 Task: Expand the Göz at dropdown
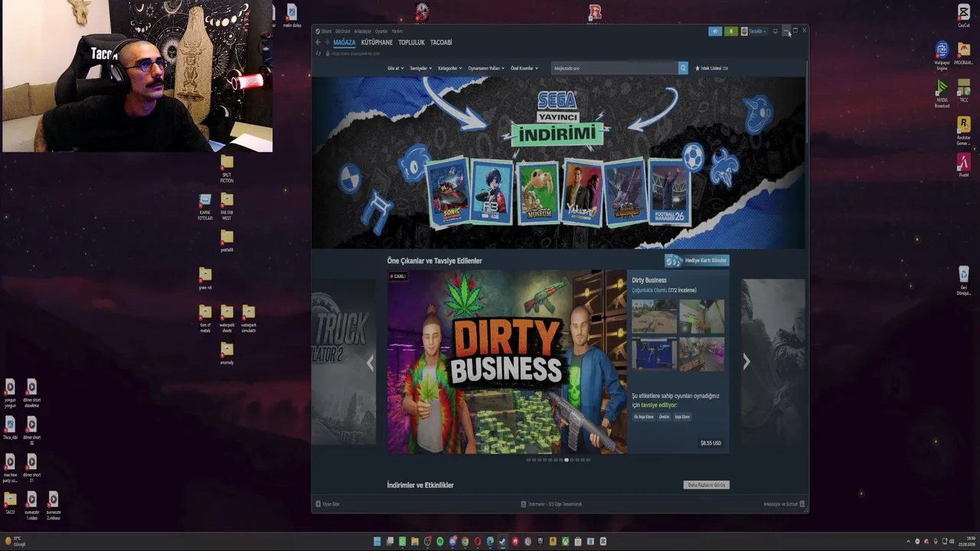click(397, 68)
